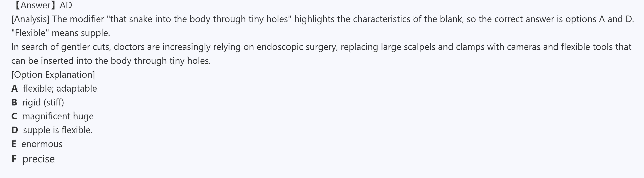
Task: Click the [Option Explanation] heading
Action: tap(53, 75)
